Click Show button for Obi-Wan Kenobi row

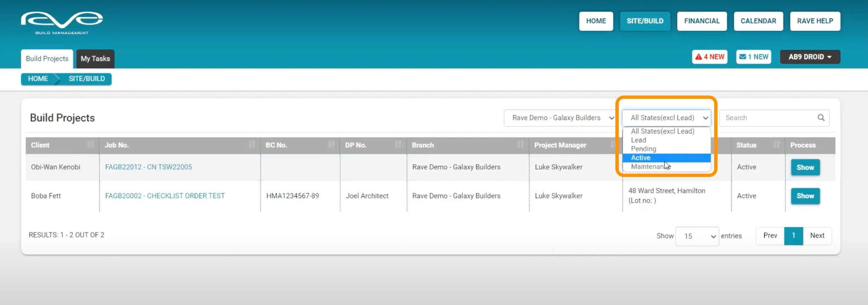(805, 168)
